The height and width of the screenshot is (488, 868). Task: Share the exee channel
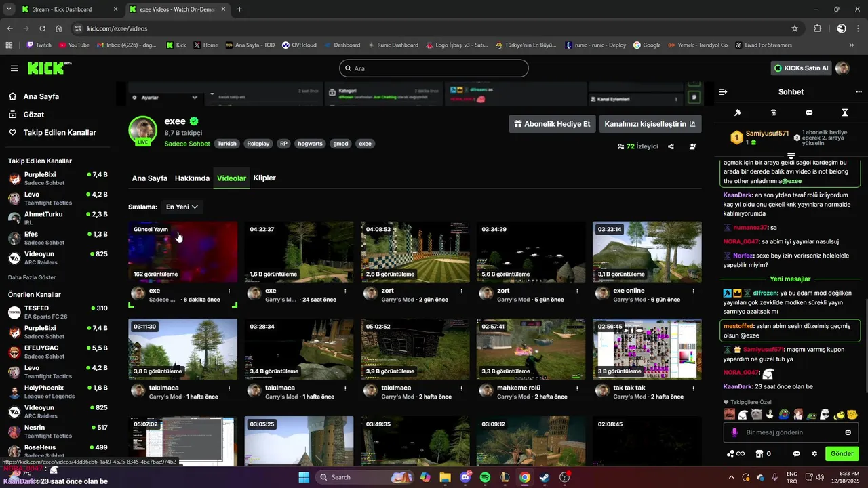coord(671,146)
